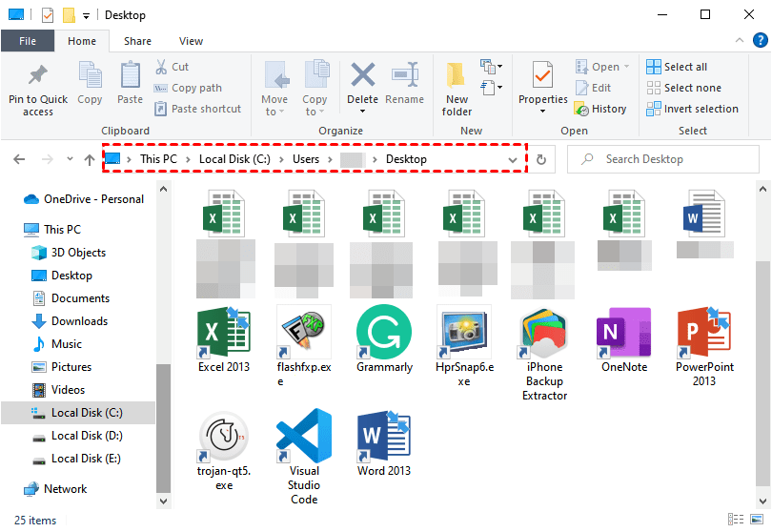
Task: Select the trojan-qt5.exe shortcut
Action: [224, 451]
